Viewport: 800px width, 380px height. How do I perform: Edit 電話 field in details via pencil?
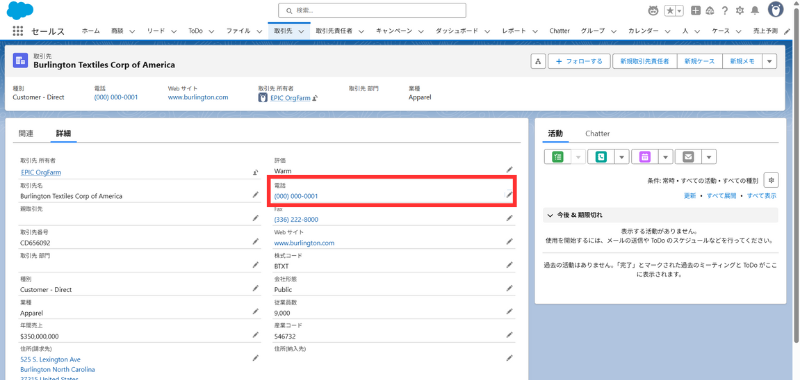[509, 194]
